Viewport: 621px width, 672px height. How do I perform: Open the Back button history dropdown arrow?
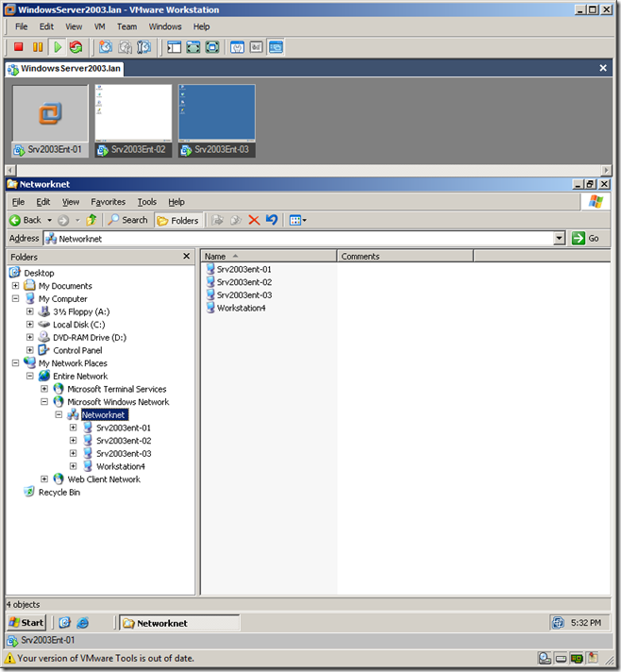49,220
